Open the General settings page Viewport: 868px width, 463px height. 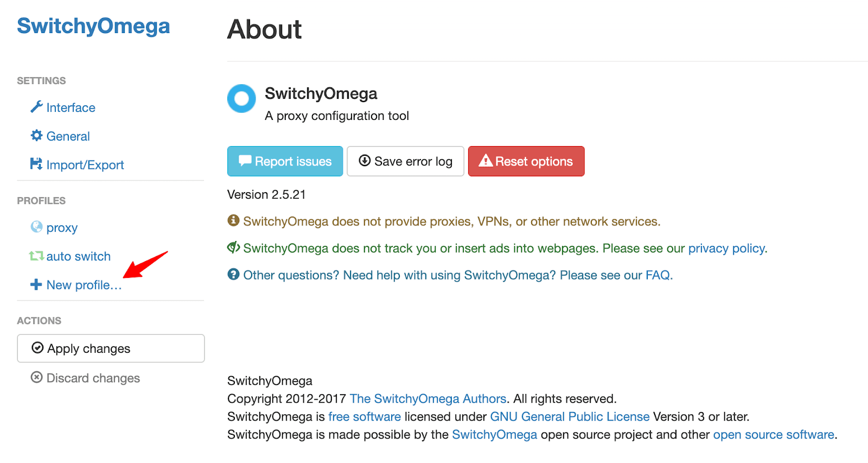(68, 136)
